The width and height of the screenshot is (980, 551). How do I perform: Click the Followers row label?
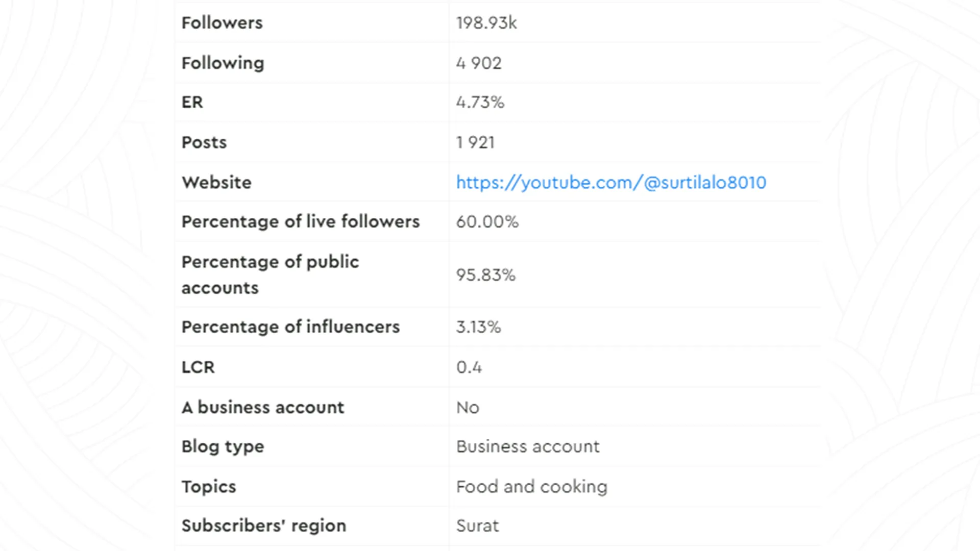222,23
